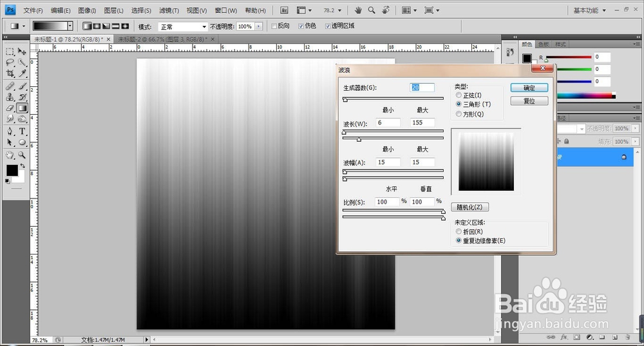Click the 随机化(Z) button
Screen dimensions: 644x346
click(470, 207)
